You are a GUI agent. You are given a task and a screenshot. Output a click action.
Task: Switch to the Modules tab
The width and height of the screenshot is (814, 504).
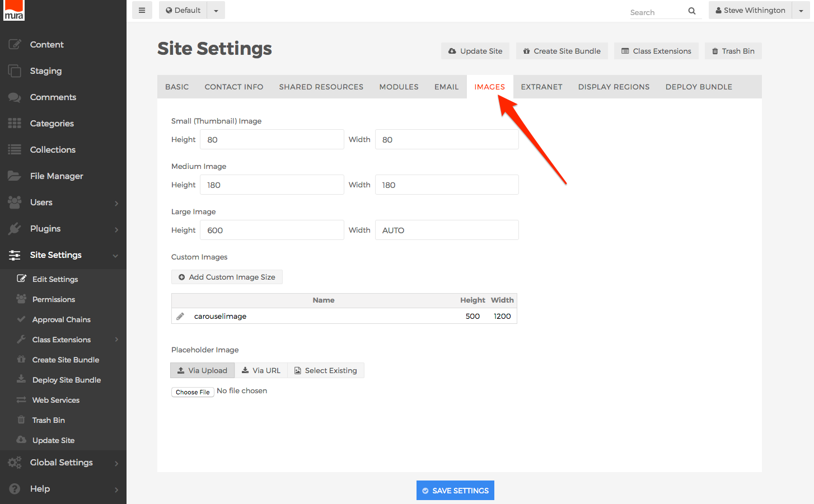click(399, 87)
